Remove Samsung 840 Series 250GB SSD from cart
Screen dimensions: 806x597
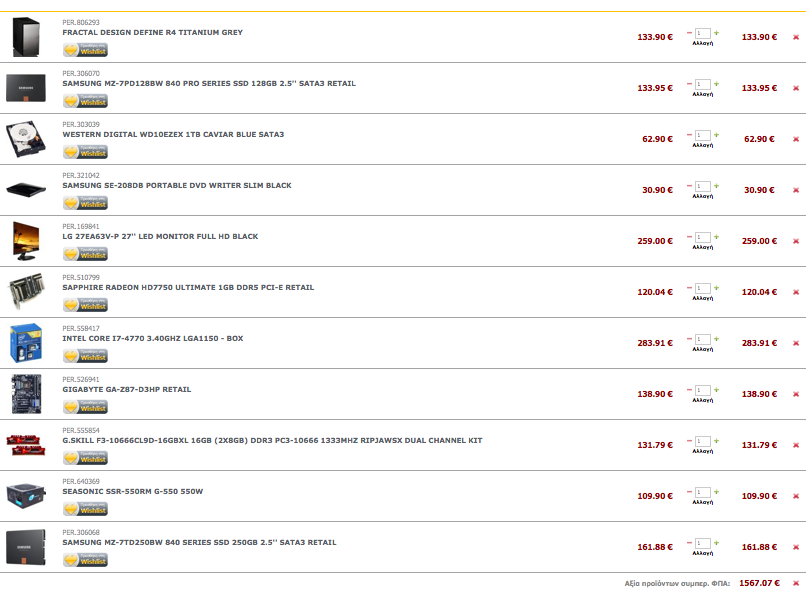796,547
